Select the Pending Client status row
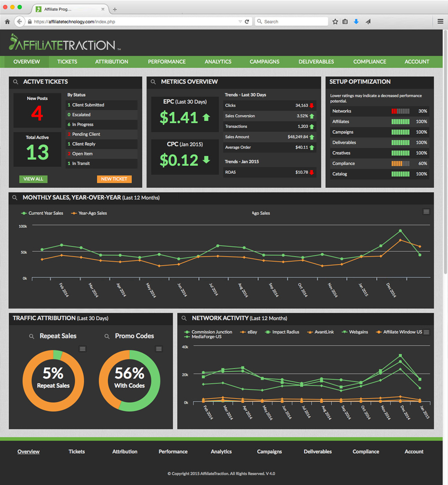 coord(102,134)
